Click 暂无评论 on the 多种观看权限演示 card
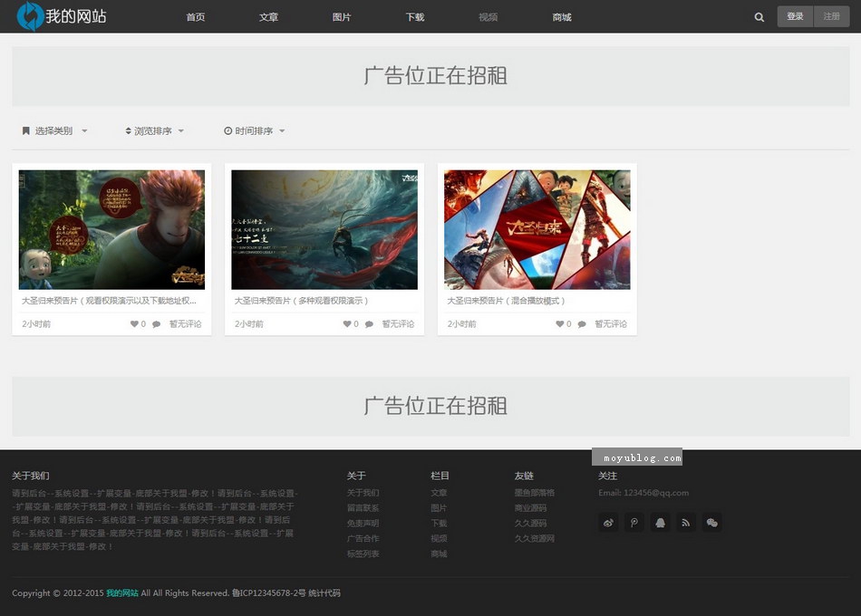Image resolution: width=861 pixels, height=616 pixels. pos(398,324)
